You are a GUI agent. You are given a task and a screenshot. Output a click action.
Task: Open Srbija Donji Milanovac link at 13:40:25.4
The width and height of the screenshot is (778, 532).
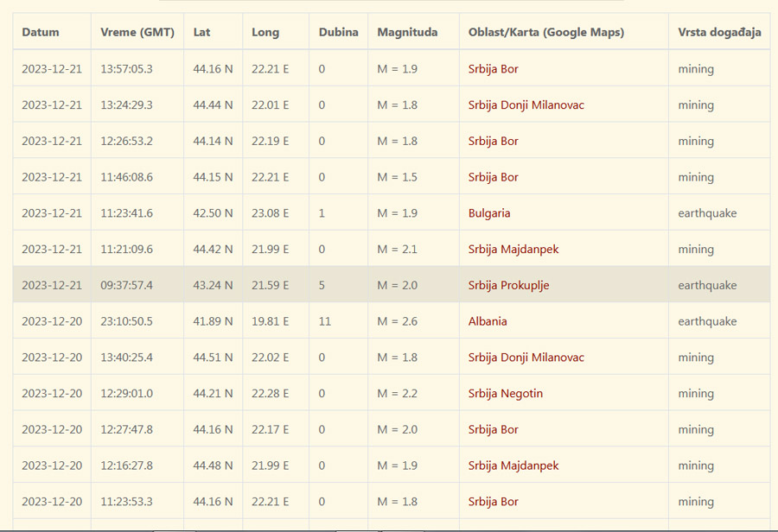[526, 358]
